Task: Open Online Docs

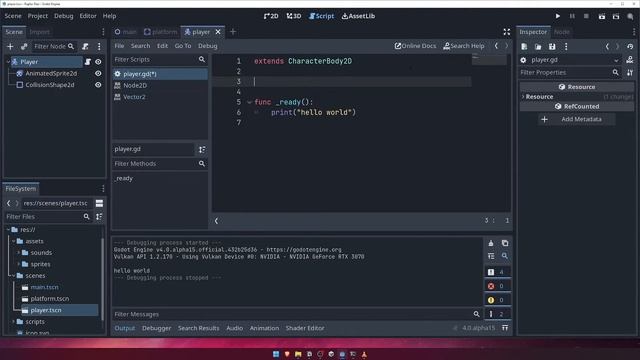Action: (x=415, y=46)
